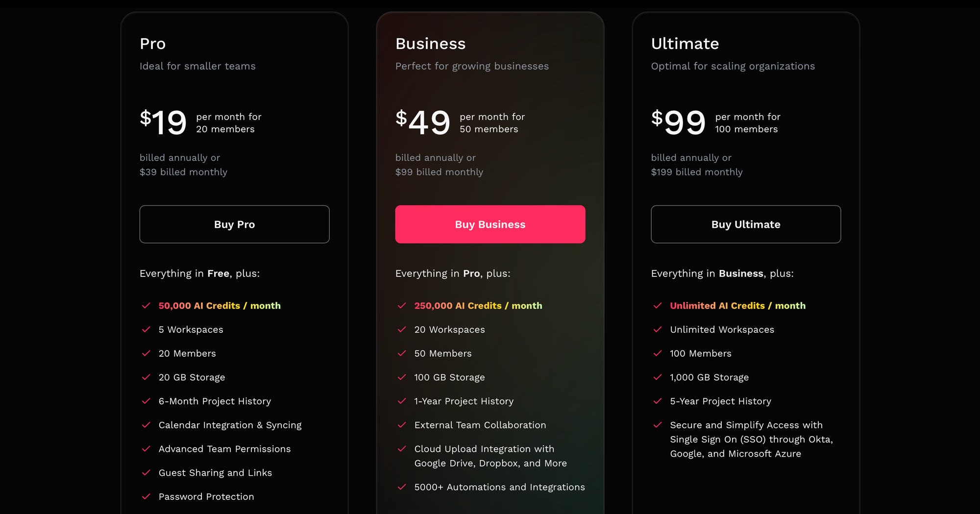Click the Buy Pro button

pyautogui.click(x=234, y=224)
